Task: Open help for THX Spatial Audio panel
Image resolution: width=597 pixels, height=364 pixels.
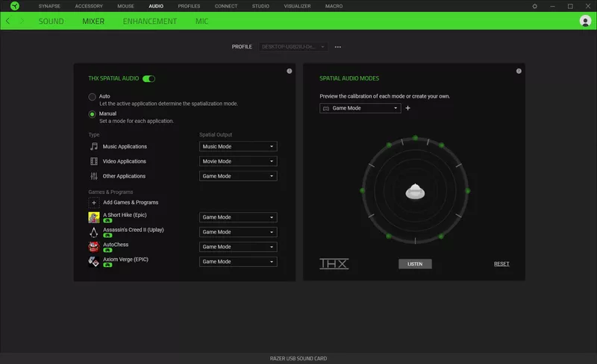Action: [x=290, y=71]
